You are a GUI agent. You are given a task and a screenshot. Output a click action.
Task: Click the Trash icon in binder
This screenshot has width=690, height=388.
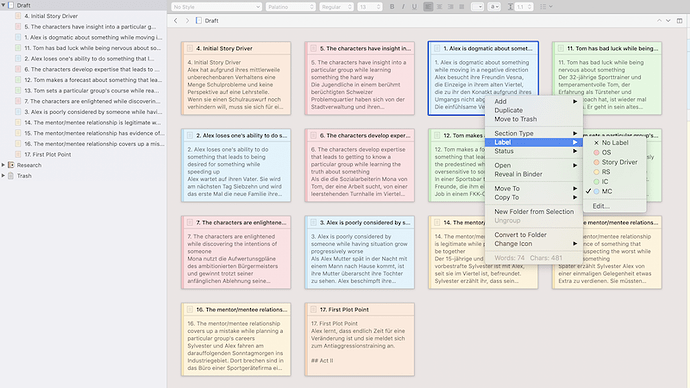click(11, 176)
